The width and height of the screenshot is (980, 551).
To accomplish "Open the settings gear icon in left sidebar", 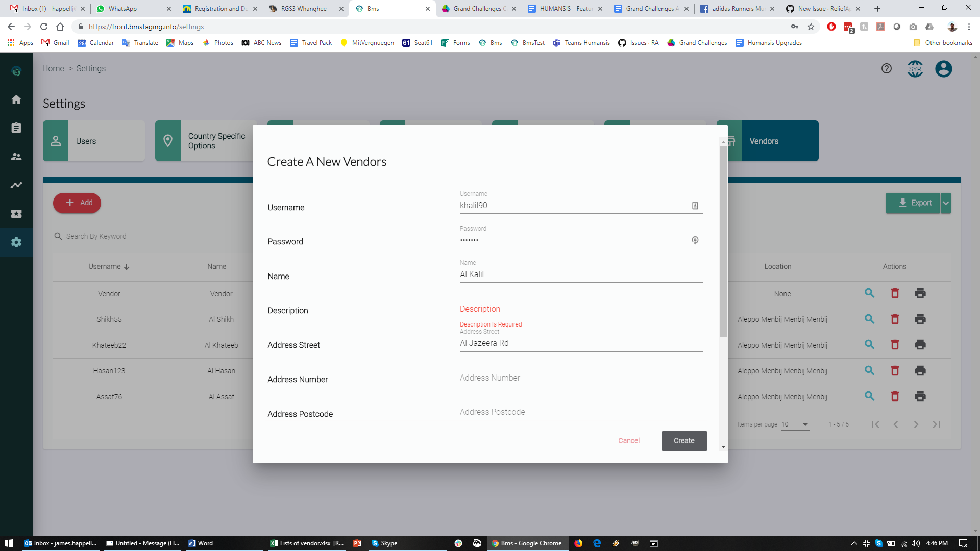I will (16, 242).
